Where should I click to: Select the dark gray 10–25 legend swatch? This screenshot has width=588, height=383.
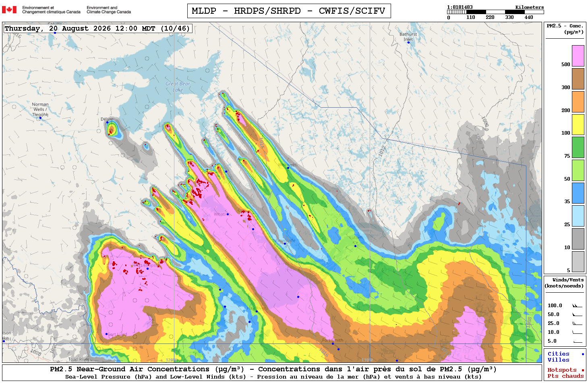(578, 239)
